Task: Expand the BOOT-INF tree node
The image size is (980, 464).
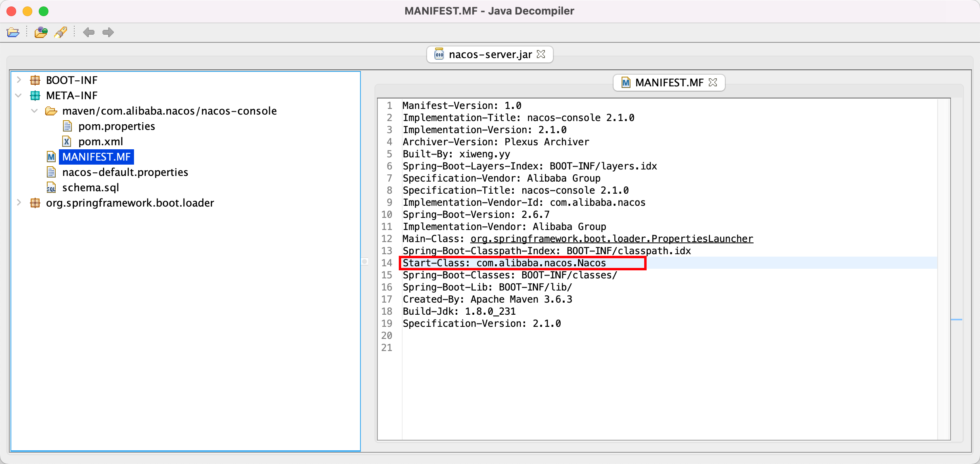Action: (x=19, y=80)
